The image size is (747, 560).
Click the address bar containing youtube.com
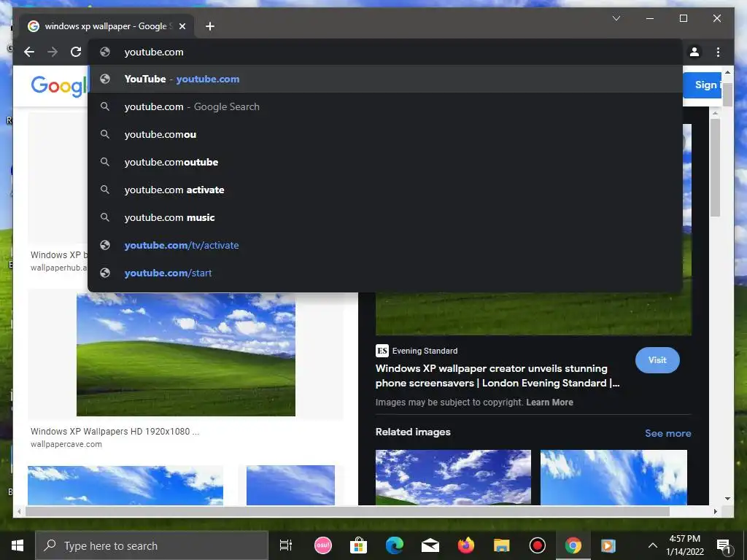pos(385,52)
